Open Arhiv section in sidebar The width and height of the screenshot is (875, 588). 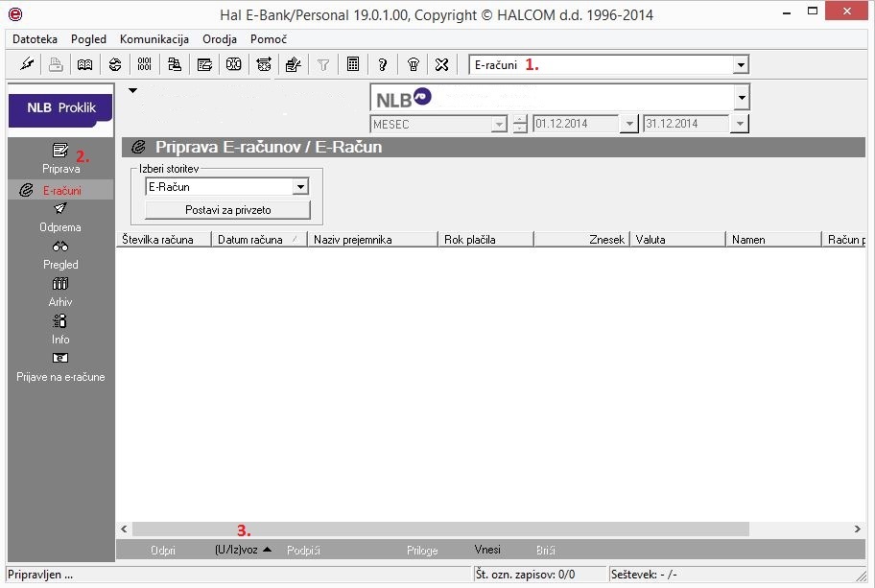[60, 293]
